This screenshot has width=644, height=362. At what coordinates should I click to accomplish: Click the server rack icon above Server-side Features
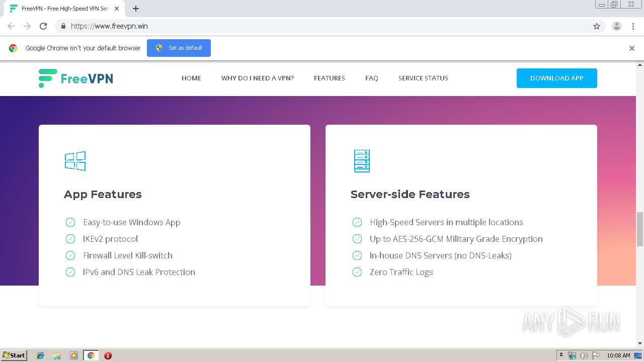[362, 161]
